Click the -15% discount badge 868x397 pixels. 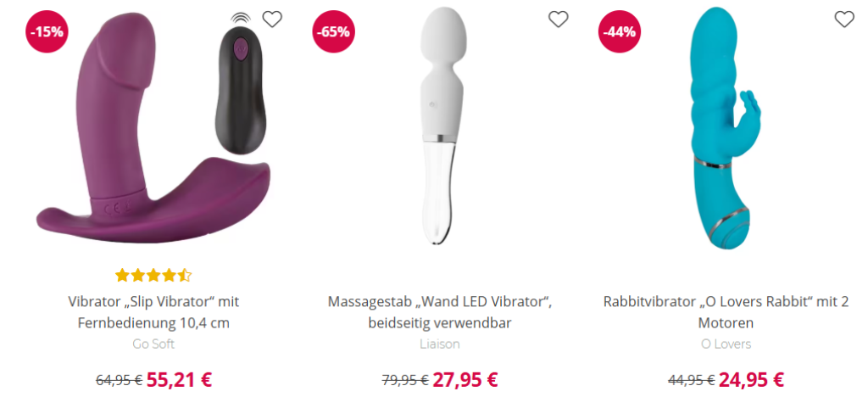(x=47, y=31)
